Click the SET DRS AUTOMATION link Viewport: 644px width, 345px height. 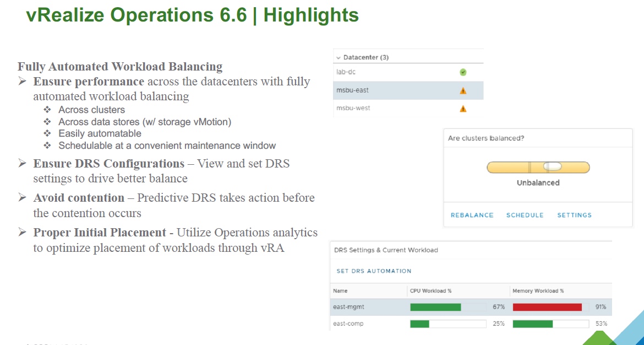pyautogui.click(x=374, y=271)
